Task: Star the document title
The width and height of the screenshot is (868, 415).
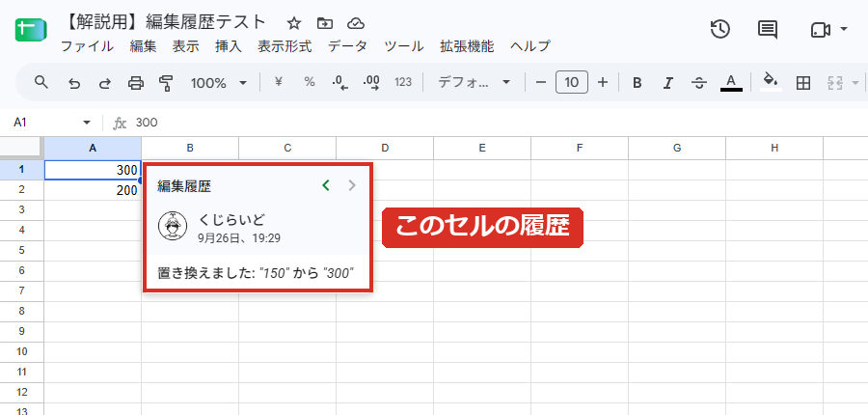Action: tap(294, 23)
